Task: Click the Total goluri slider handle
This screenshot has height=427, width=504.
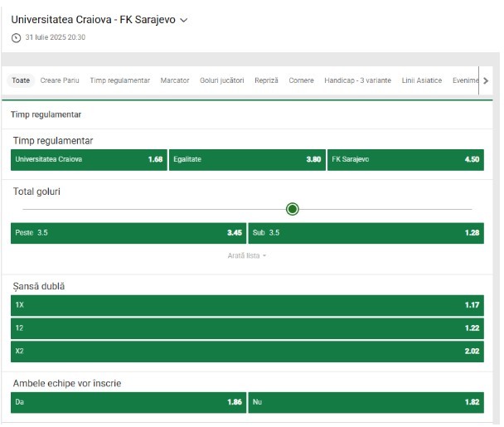Action: tap(293, 209)
